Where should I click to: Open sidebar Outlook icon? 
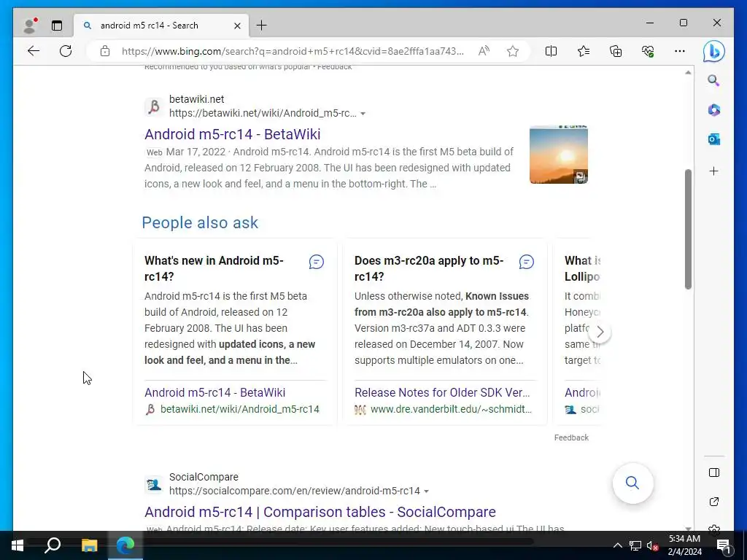point(713,139)
